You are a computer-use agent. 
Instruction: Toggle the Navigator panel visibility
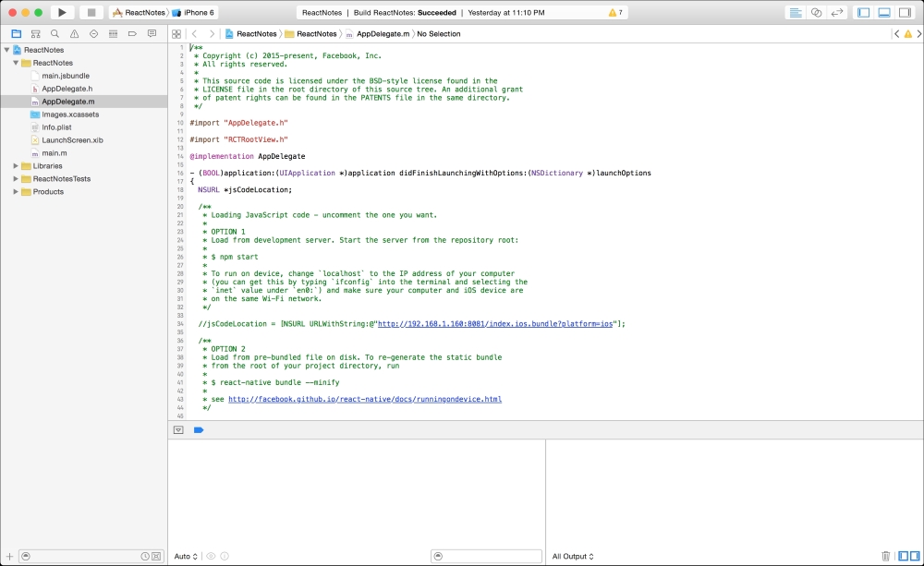tap(864, 12)
